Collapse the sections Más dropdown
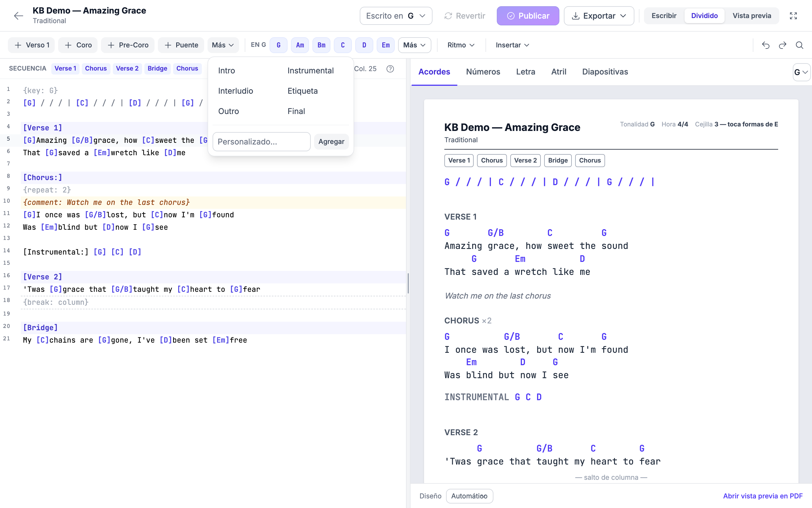This screenshot has height=508, width=812. pos(223,45)
